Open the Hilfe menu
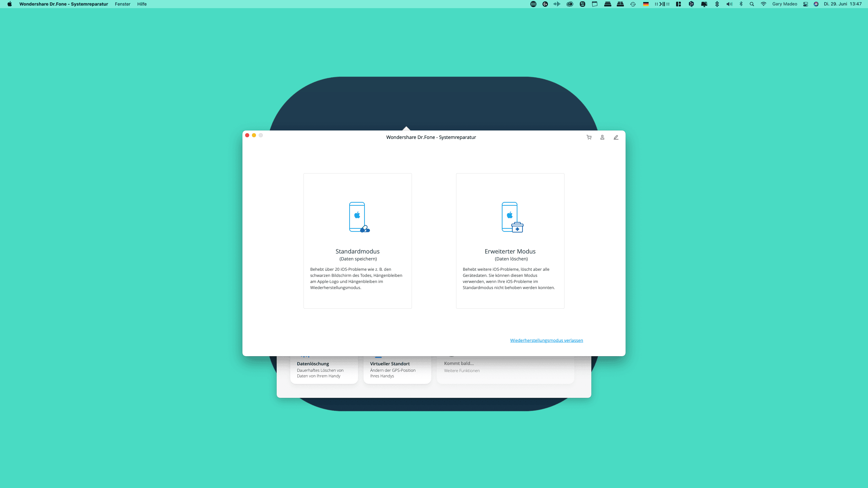The width and height of the screenshot is (868, 488). tap(142, 4)
